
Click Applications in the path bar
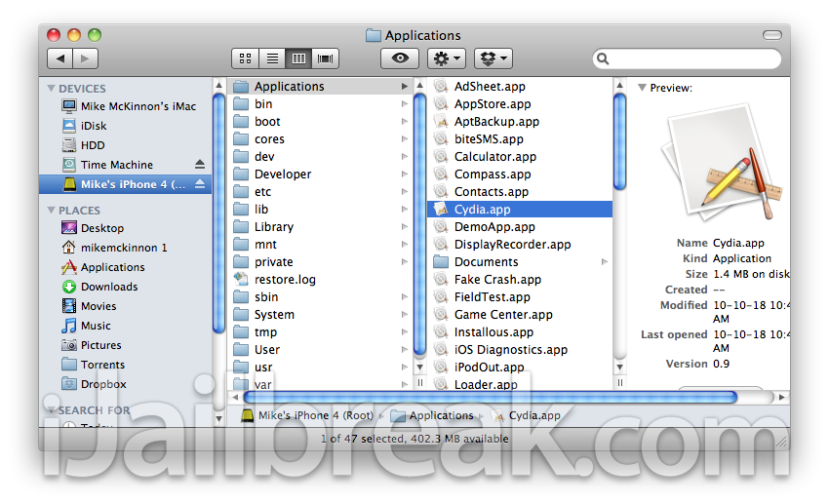click(432, 415)
